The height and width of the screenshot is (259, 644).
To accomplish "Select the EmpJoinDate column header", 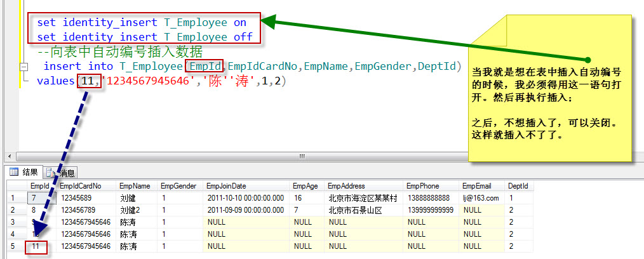I will [x=247, y=186].
